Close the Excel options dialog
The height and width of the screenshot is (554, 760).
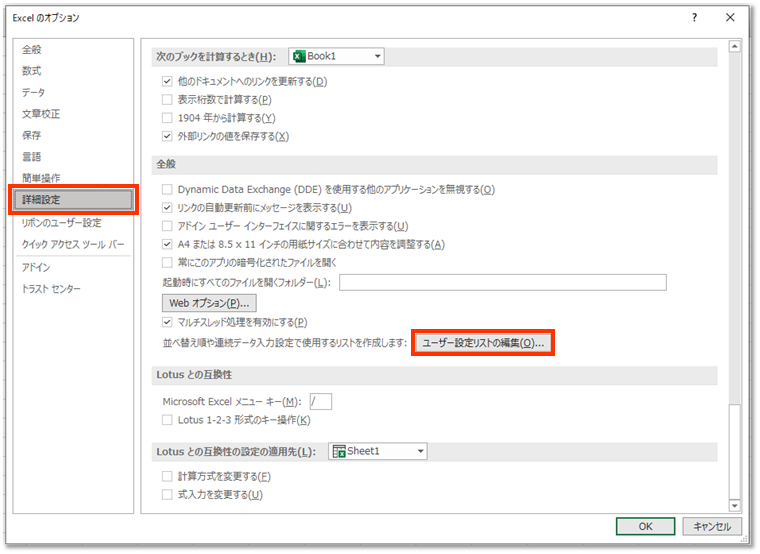pyautogui.click(x=730, y=17)
